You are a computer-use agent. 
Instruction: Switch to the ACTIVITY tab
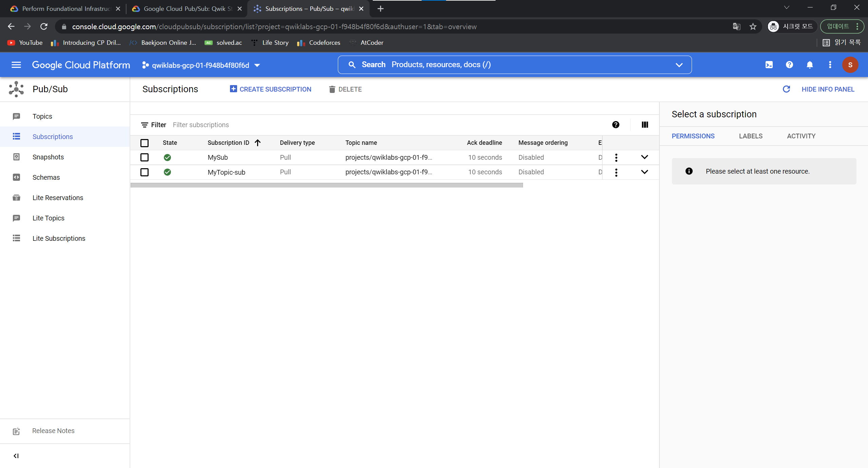click(801, 136)
